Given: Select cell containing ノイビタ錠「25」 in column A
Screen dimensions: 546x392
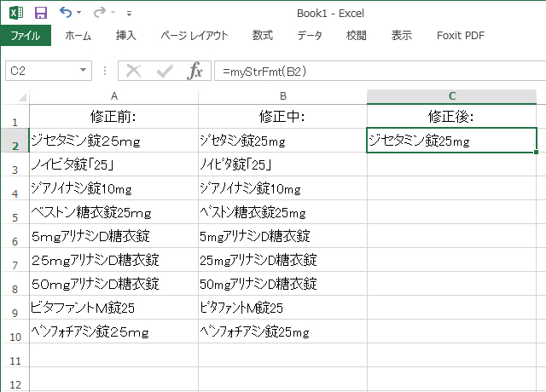Looking at the screenshot, I should click(113, 164).
